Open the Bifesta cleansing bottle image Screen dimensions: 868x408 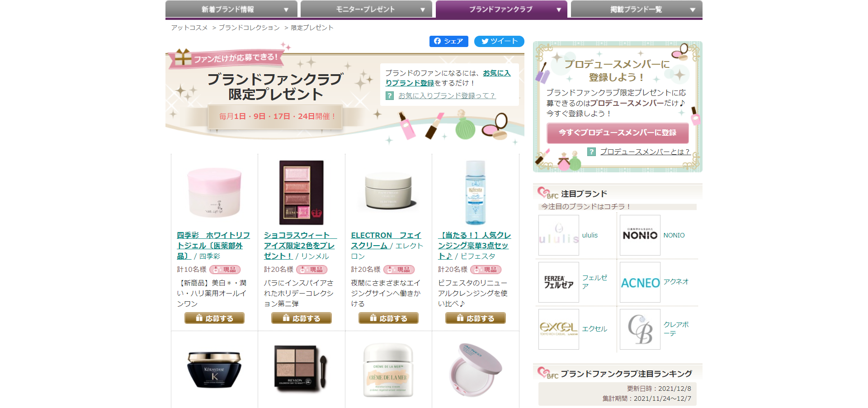click(x=476, y=193)
